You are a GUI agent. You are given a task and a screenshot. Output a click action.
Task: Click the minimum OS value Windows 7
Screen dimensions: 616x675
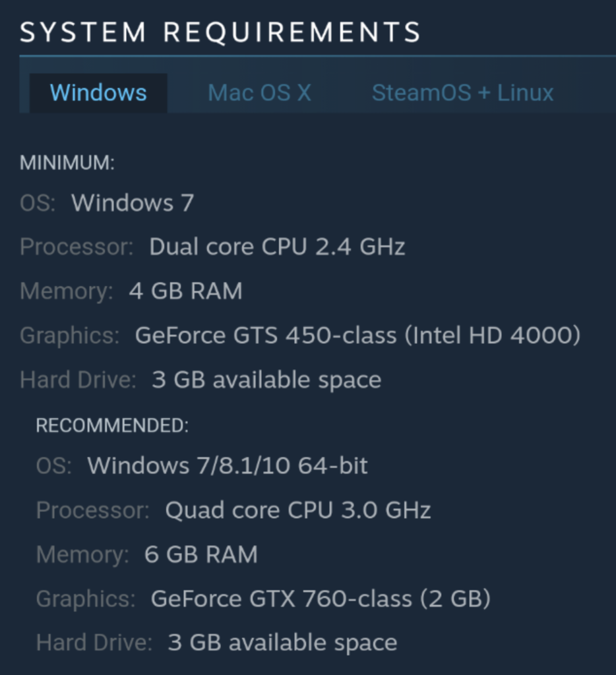(133, 202)
